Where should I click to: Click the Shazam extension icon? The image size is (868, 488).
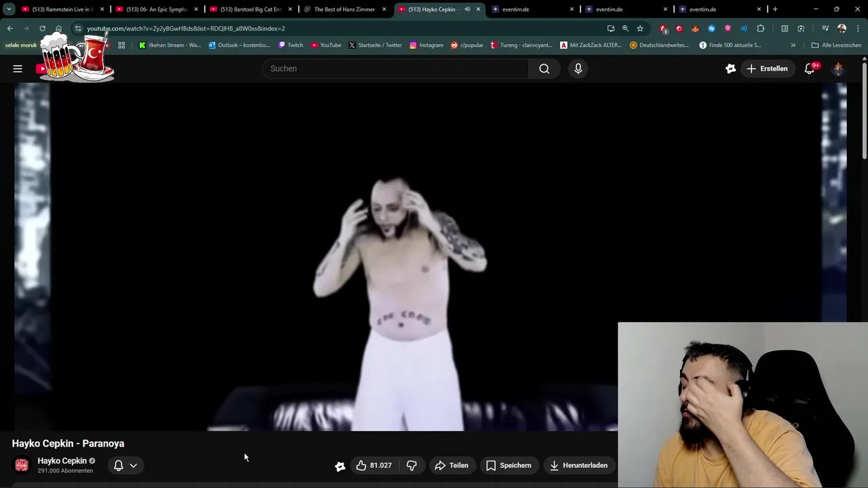point(711,28)
